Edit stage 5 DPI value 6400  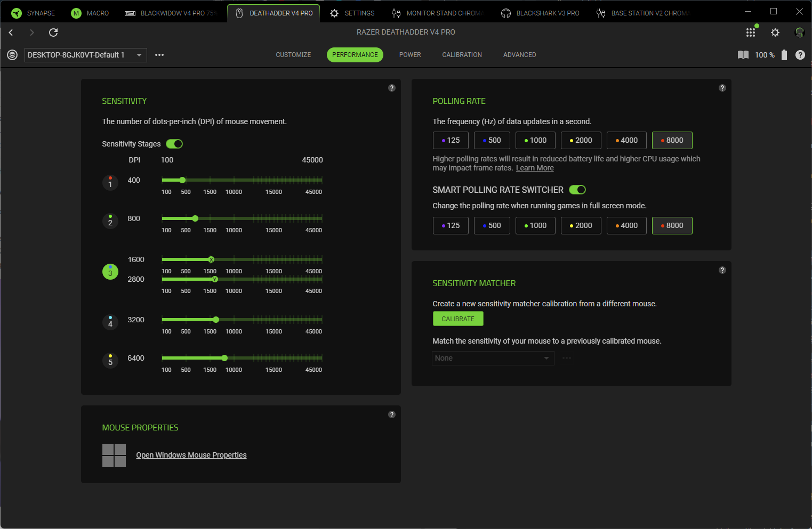click(x=136, y=358)
